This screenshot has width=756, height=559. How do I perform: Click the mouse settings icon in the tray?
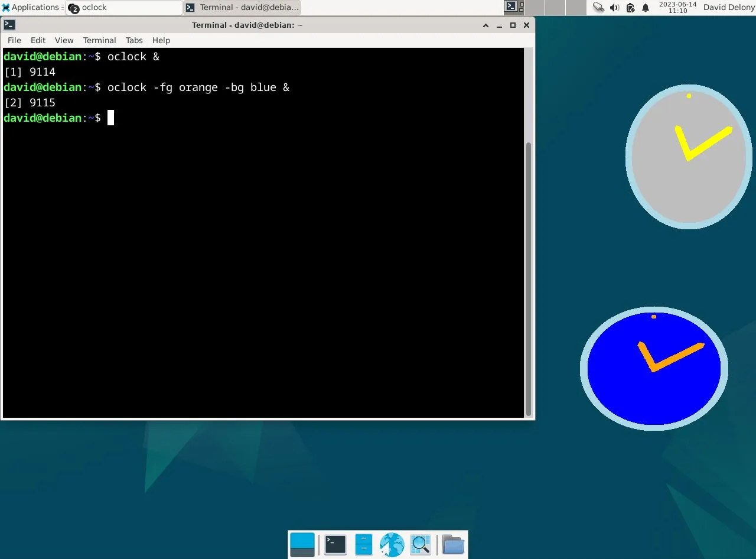[599, 8]
